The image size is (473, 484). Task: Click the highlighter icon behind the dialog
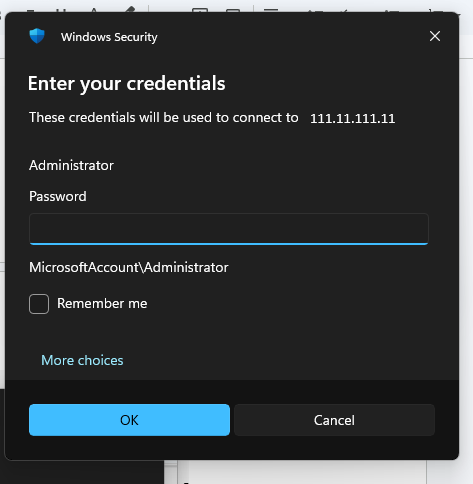pos(130,9)
